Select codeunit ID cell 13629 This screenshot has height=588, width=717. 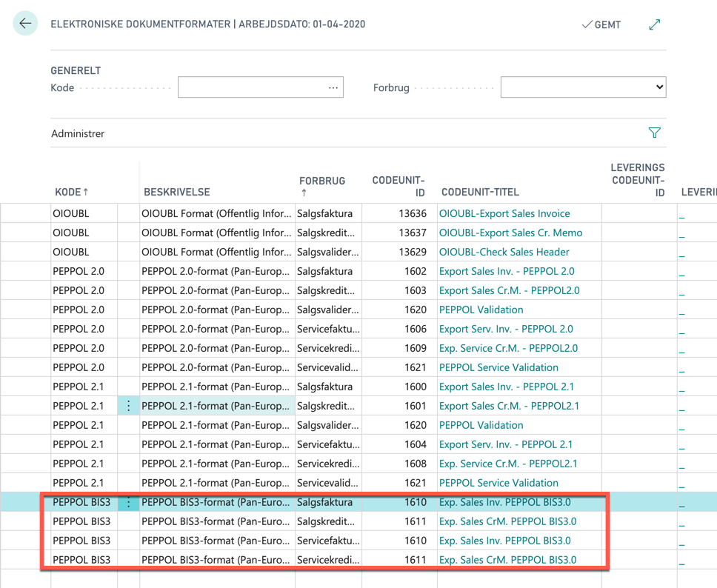click(x=399, y=252)
